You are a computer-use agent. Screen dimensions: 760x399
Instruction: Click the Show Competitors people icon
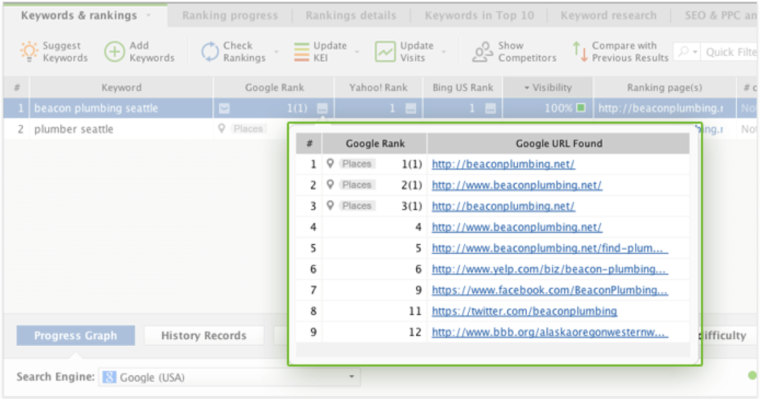click(x=482, y=51)
